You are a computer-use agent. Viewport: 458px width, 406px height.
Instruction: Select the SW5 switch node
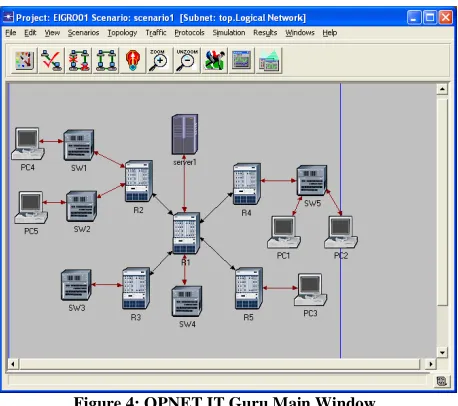coord(312,180)
